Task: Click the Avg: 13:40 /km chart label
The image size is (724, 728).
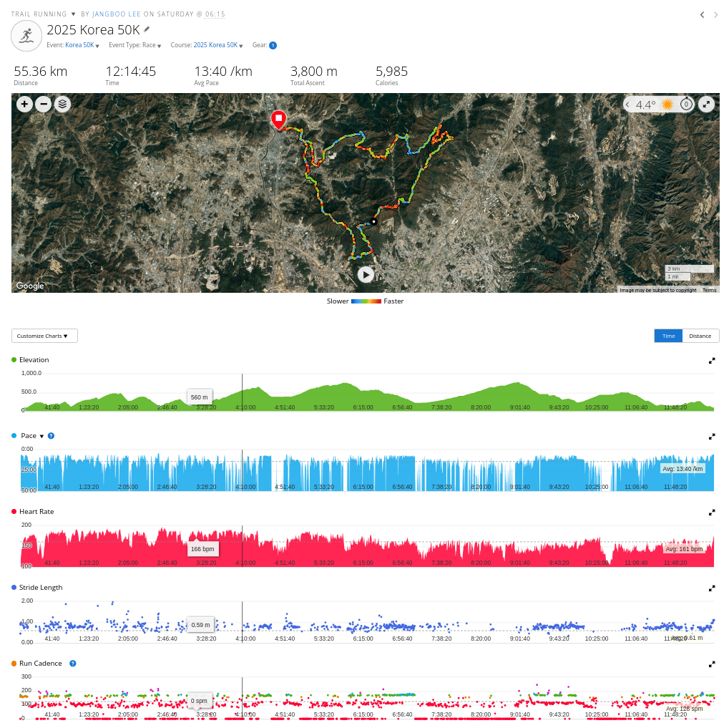Action: pyautogui.click(x=683, y=469)
